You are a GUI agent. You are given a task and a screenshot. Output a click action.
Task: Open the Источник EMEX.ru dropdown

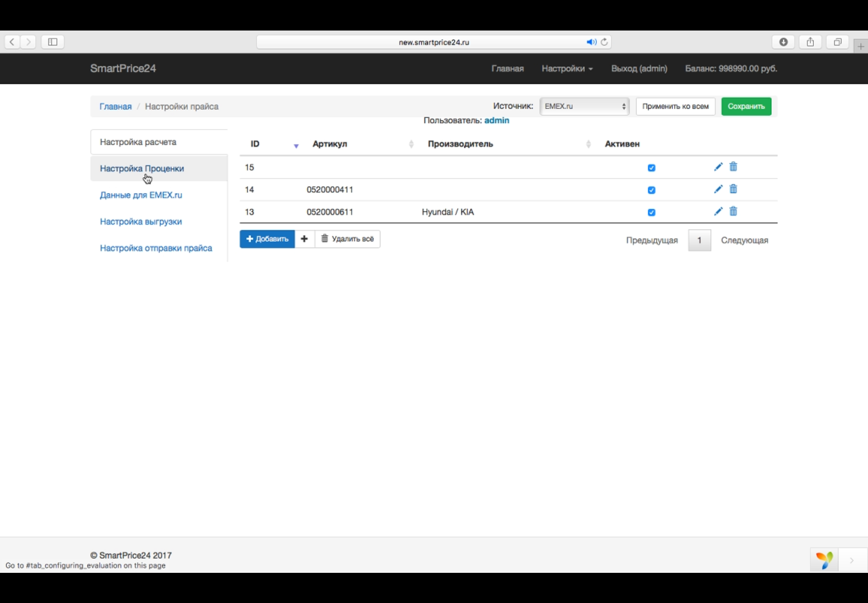click(584, 106)
